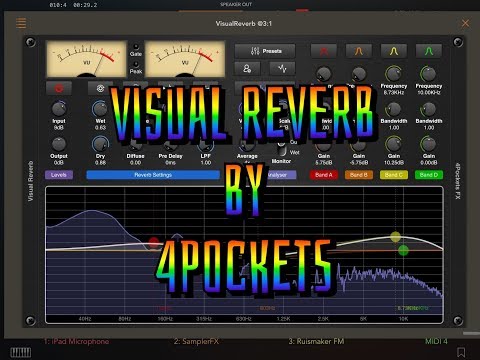Image resolution: width=480 pixels, height=360 pixels.
Task: Click the Wet mix knob
Action: (x=100, y=109)
